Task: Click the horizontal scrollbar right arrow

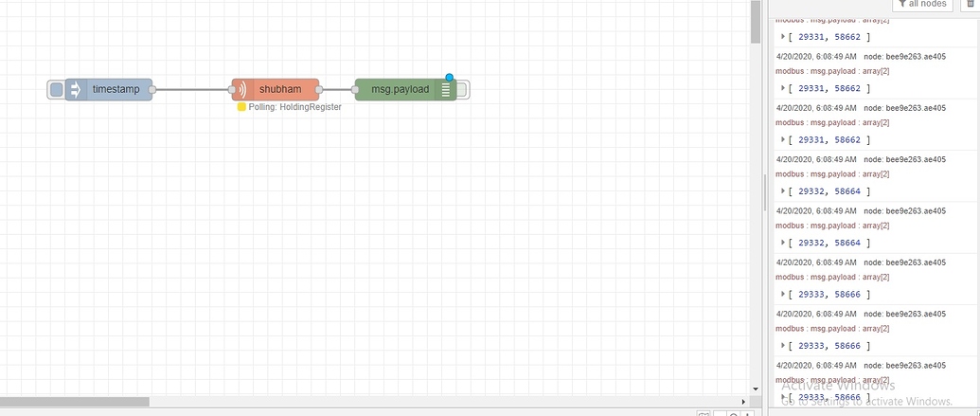Action: pos(743,402)
